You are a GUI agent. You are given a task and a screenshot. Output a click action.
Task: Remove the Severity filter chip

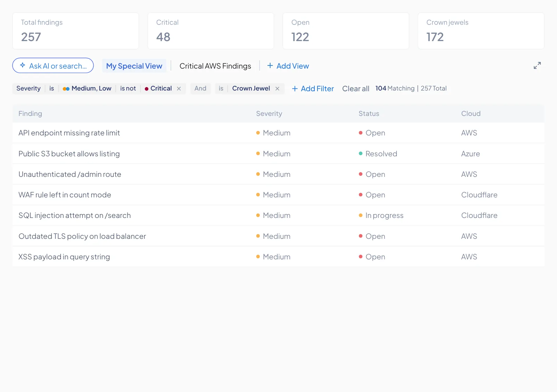pyautogui.click(x=179, y=89)
